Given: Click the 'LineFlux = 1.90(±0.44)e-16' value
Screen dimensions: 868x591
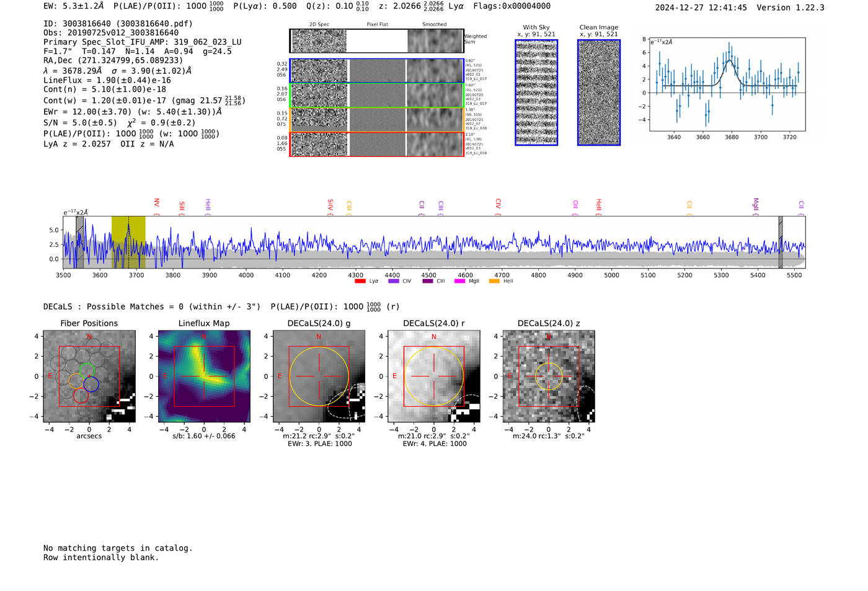Looking at the screenshot, I should 107,81.
